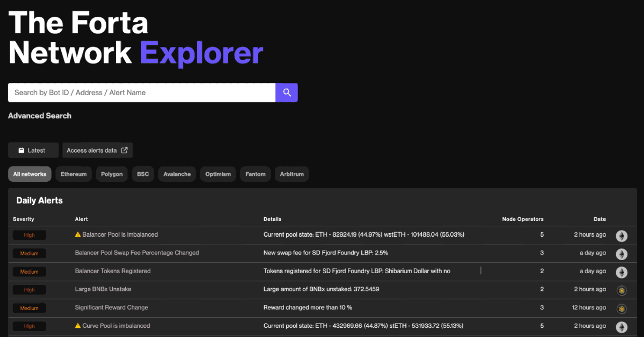Click details text 'New swap fee for SD Fjord Foundry LBP: 2.5%'

(x=326, y=253)
